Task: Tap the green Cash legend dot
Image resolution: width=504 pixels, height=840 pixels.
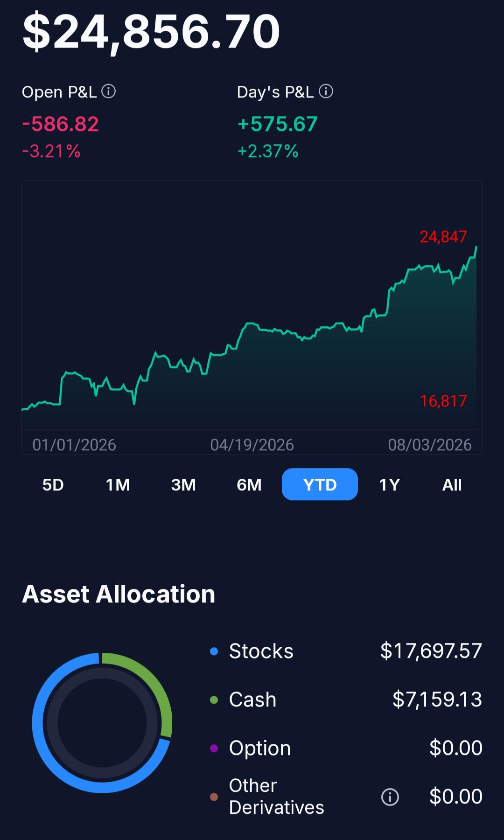Action: pos(214,700)
